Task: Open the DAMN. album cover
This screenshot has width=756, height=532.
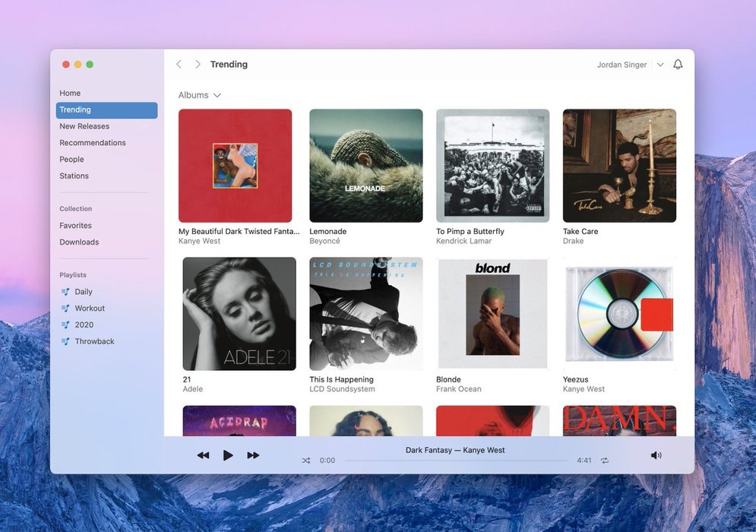Action: pyautogui.click(x=619, y=420)
